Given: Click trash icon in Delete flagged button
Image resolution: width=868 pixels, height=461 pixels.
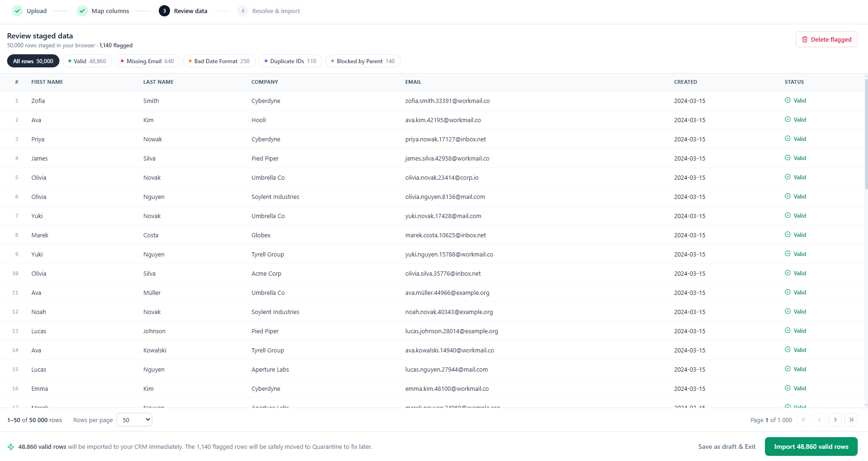Looking at the screenshot, I should (805, 39).
